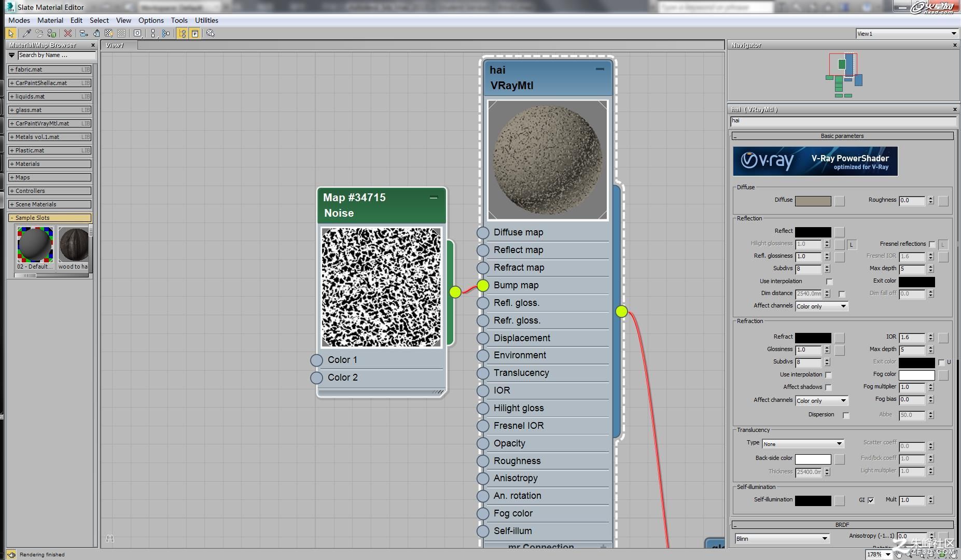Open Utilities menu
Viewport: 961px width, 560px height.
(206, 20)
